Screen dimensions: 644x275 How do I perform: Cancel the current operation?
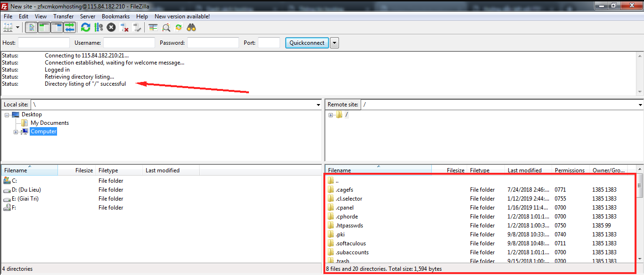(x=111, y=27)
